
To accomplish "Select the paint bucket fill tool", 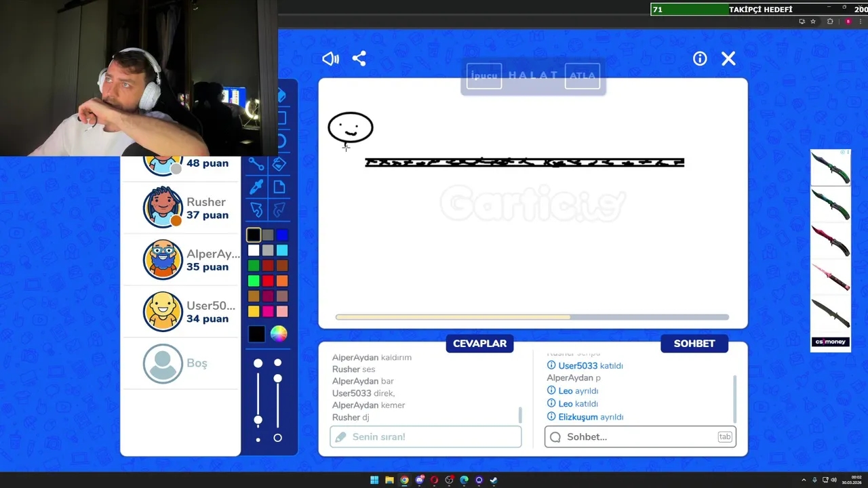I will [x=279, y=164].
